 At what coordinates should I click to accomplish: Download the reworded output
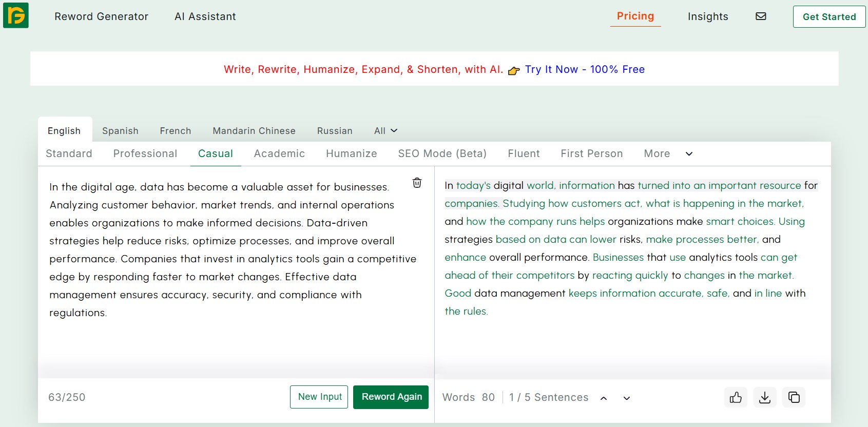(x=765, y=397)
